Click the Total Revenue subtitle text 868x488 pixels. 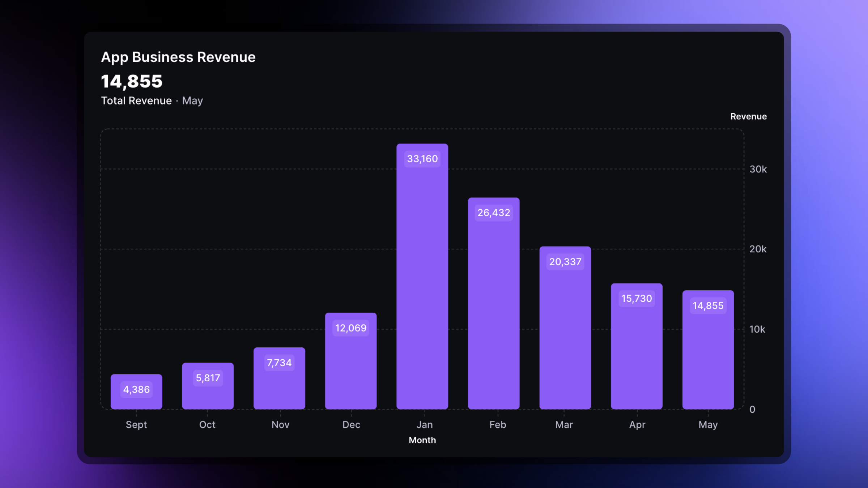pos(136,100)
